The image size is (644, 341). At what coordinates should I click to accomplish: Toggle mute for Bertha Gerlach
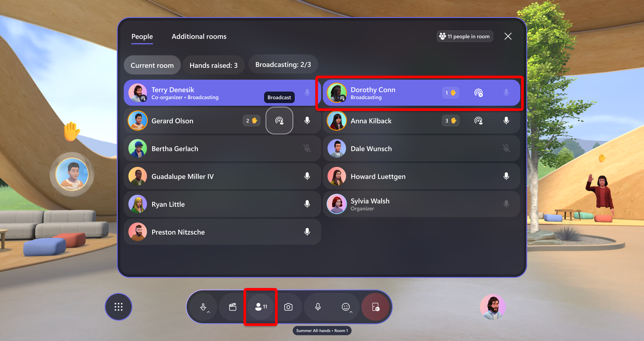tap(308, 148)
